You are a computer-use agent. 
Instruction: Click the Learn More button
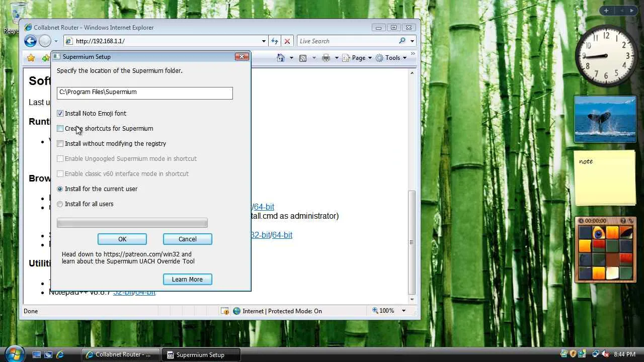pos(188,280)
